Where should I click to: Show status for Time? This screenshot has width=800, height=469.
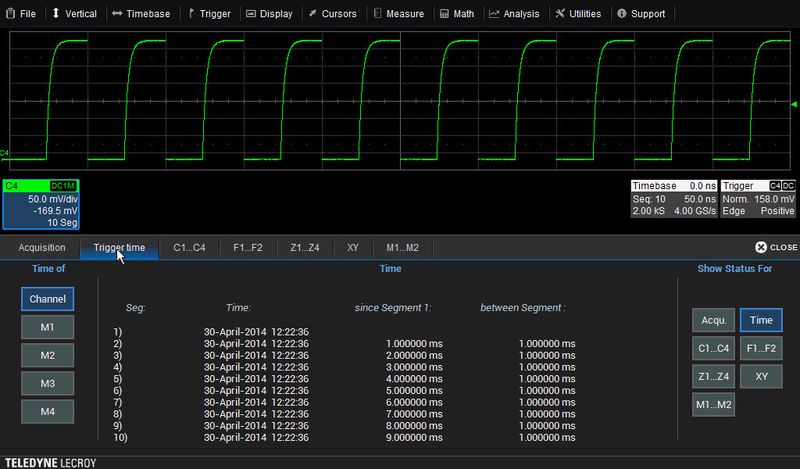pyautogui.click(x=761, y=320)
